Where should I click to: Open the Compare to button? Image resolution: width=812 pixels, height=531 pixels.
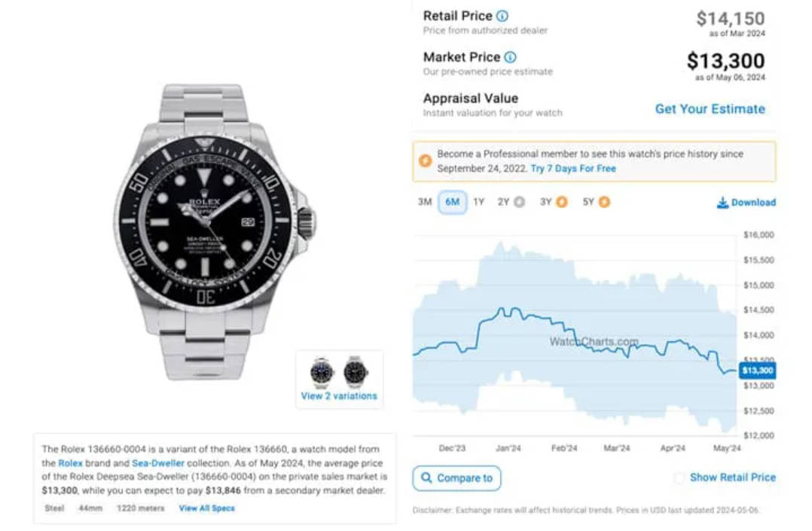(456, 478)
